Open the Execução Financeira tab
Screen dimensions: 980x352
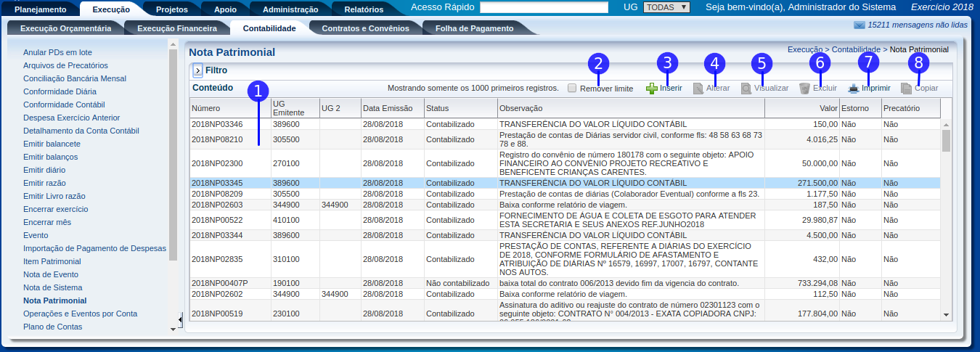tap(177, 28)
